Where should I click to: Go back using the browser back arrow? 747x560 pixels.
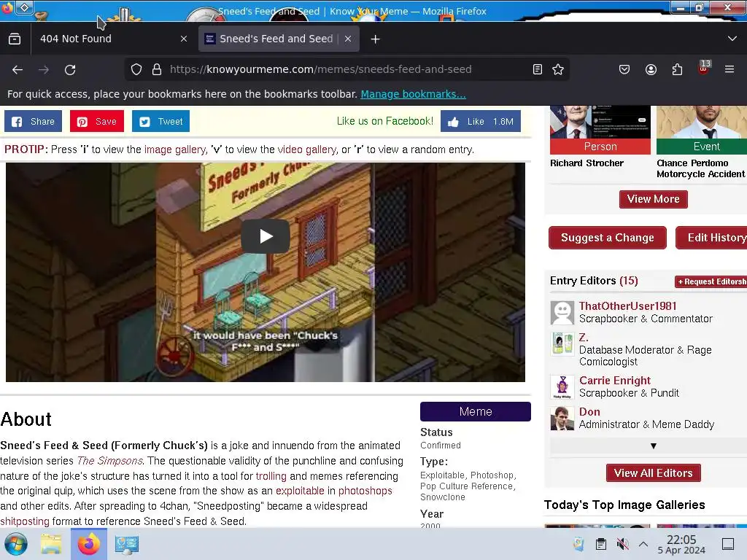18,69
